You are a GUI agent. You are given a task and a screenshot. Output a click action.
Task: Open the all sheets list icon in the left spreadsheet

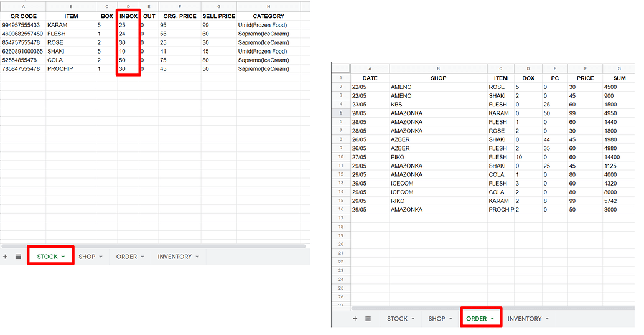(18, 257)
